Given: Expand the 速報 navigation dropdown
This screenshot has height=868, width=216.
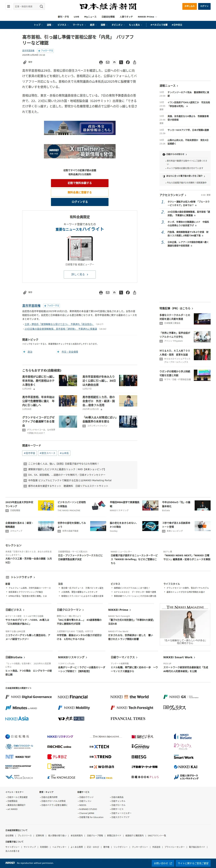Looking at the screenshot, I should pos(50,25).
